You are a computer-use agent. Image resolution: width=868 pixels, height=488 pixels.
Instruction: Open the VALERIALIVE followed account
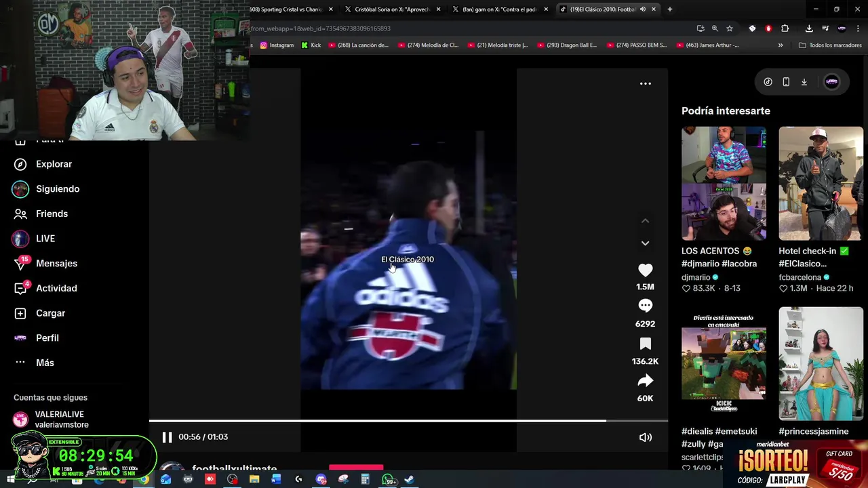[x=52, y=419]
